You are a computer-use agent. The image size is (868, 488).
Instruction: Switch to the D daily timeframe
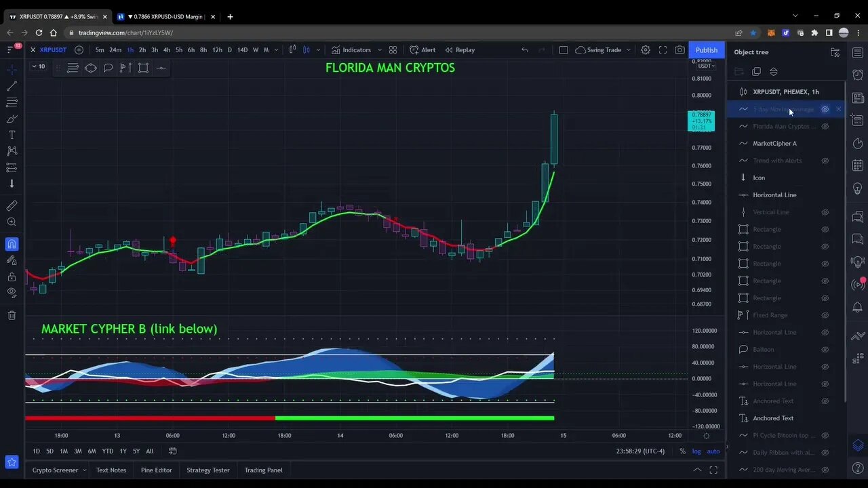coord(229,49)
